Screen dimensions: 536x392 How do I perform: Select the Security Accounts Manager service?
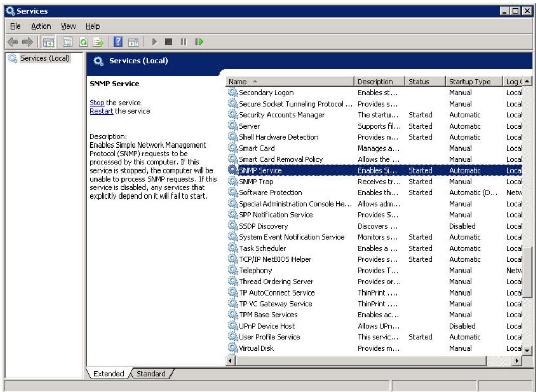tap(375, 115)
